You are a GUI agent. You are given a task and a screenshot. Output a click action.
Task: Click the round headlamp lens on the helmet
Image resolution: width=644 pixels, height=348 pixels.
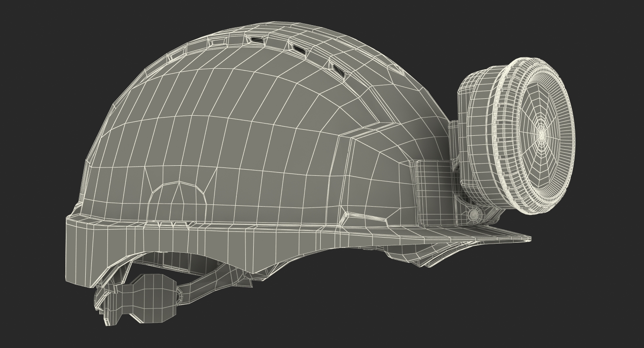540,135
